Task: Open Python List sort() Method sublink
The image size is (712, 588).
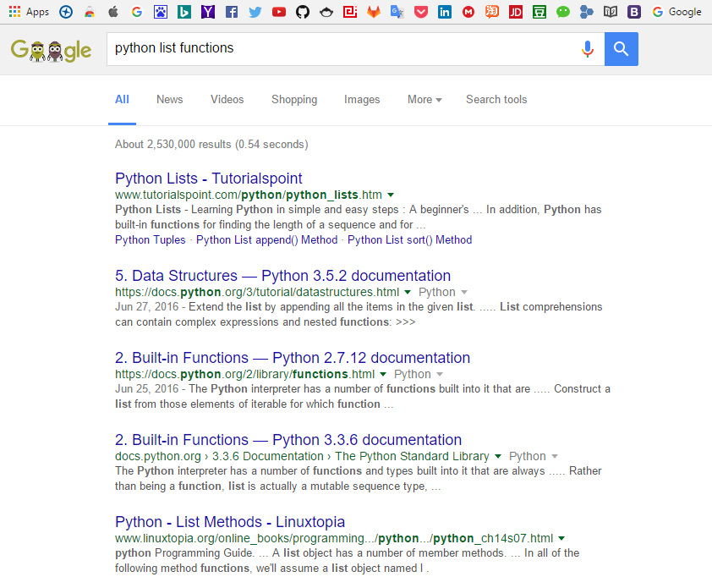Action: tap(409, 239)
